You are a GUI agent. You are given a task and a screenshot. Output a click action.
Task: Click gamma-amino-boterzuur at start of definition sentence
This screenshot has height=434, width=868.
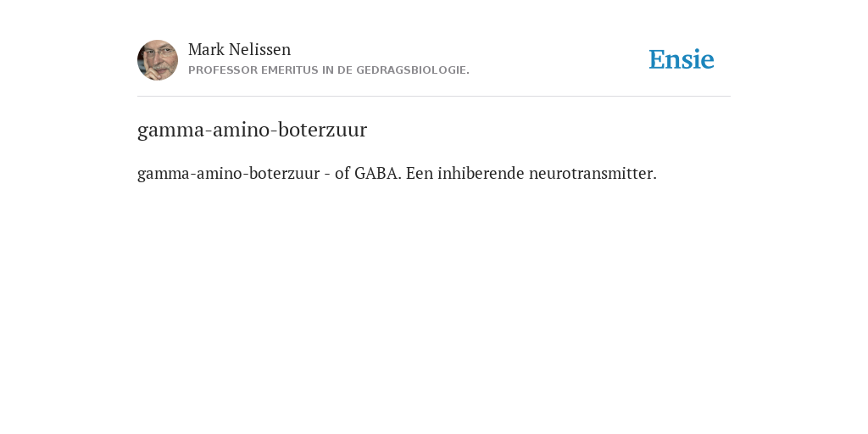pos(229,174)
